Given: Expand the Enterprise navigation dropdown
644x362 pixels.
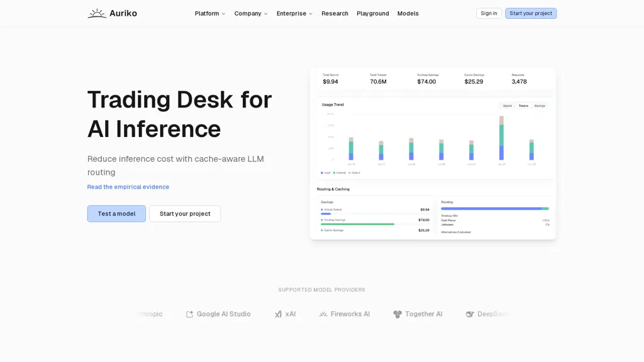Looking at the screenshot, I should tap(294, 14).
